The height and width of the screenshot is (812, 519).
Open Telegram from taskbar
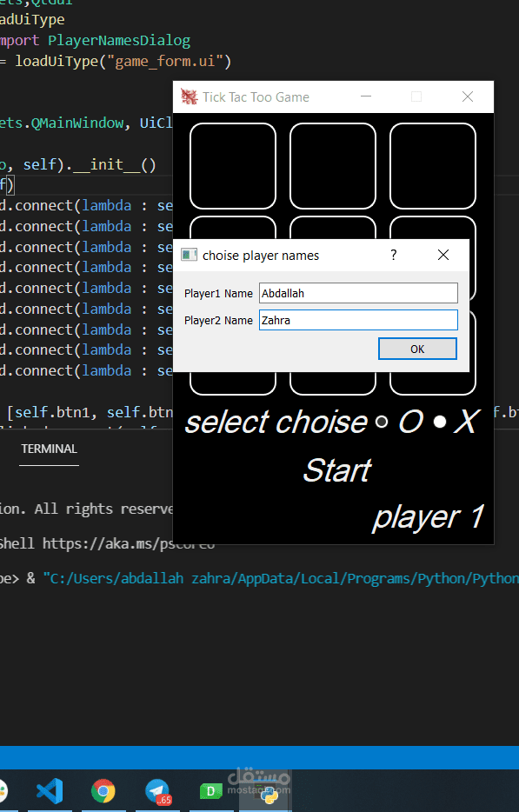click(157, 791)
